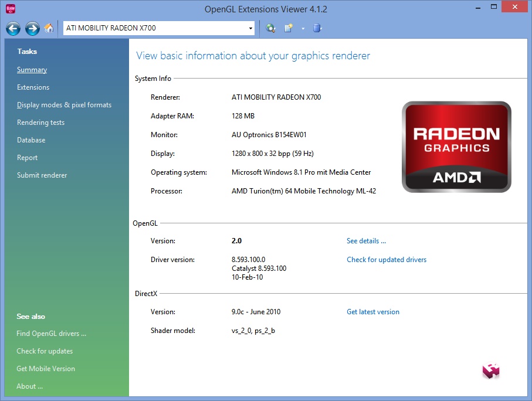Select Summary in the Tasks sidebar

(32, 70)
